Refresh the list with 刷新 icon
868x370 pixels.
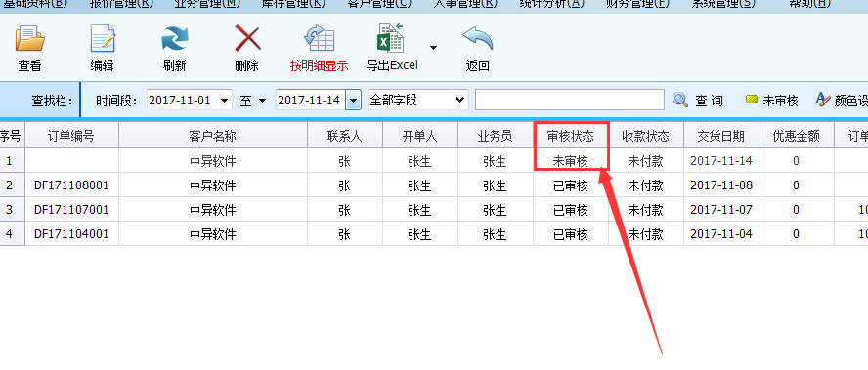[x=174, y=39]
